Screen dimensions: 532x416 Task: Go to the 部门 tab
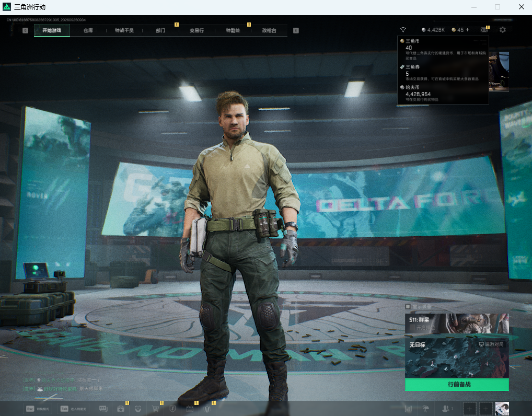coord(160,30)
